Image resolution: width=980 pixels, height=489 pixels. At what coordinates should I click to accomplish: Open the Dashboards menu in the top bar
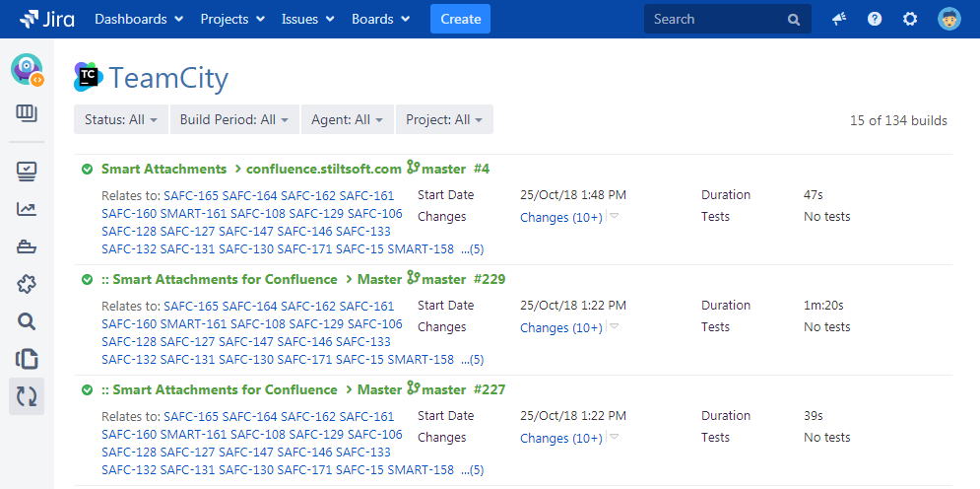click(139, 19)
